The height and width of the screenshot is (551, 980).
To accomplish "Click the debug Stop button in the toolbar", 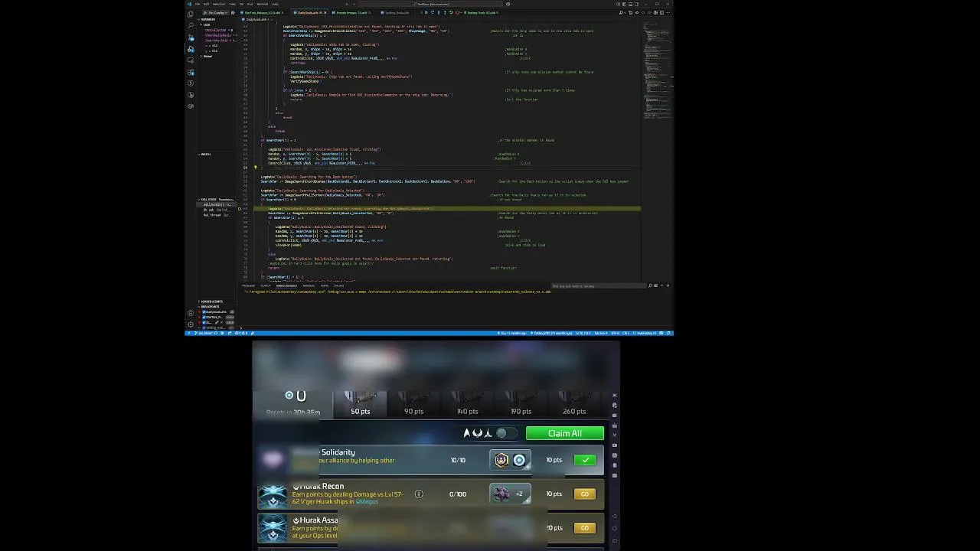I will [457, 12].
